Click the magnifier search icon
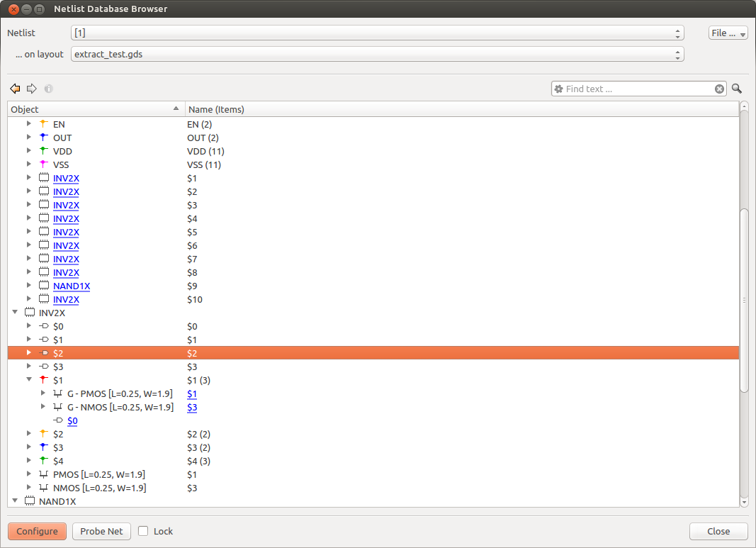 point(737,89)
